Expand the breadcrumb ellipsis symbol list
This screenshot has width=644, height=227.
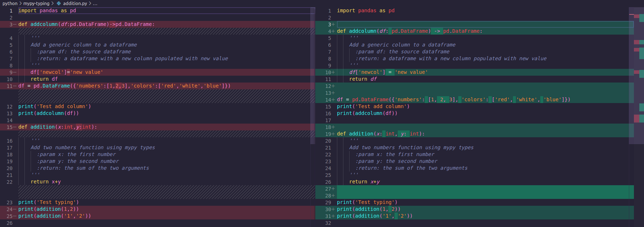coord(95,3)
